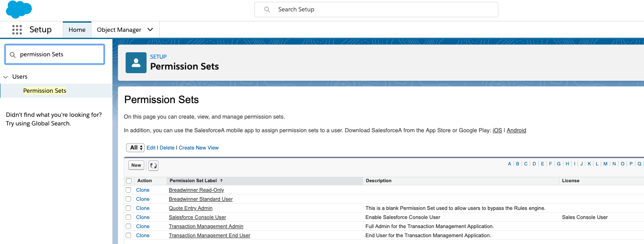Image resolution: width=644 pixels, height=244 pixels.
Task: Collapse the Users section in sidebar
Action: pos(5,77)
